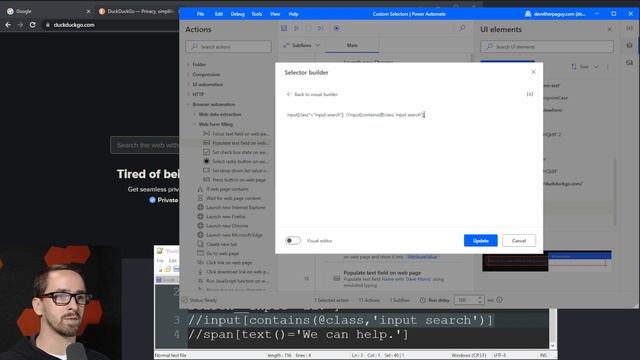Screen dimensions: 640x360
Task: Click the Run flow play icon
Action: [297, 28]
